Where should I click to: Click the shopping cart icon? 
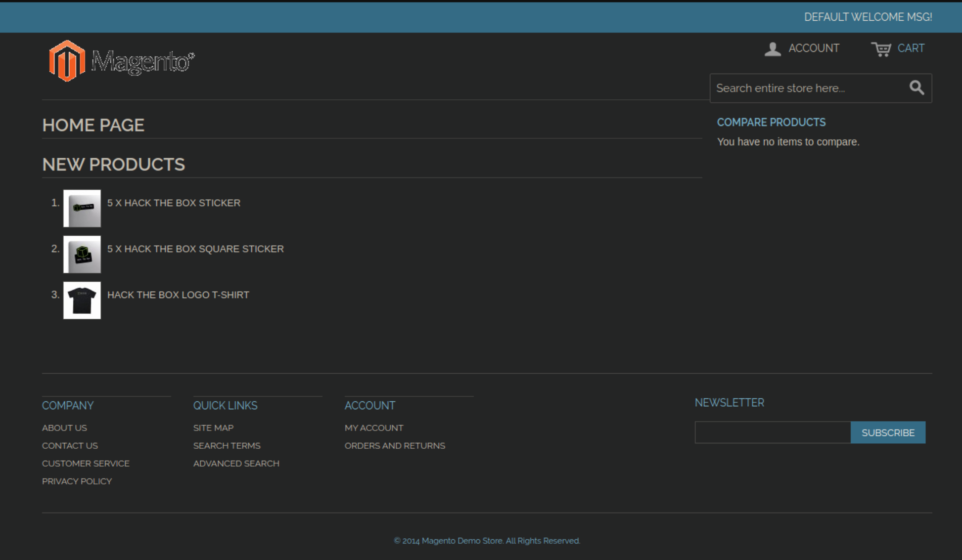pos(881,49)
